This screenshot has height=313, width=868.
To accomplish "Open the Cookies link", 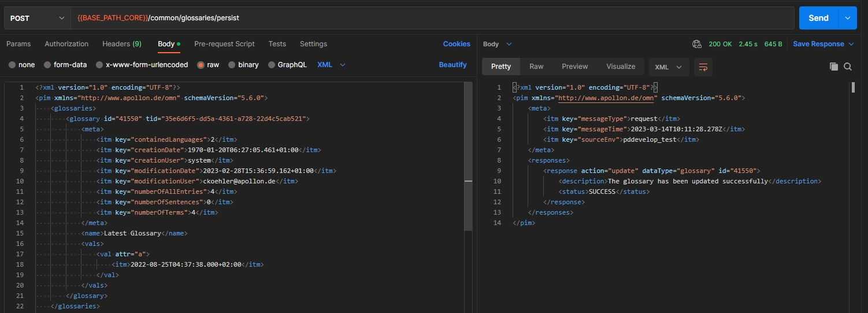I will 457,44.
